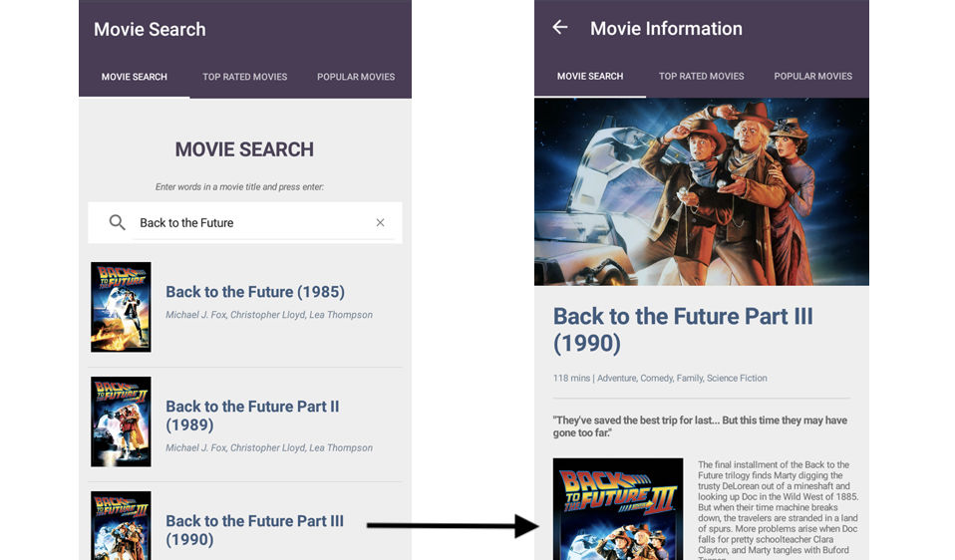955x560 pixels.
Task: Click the search magnifier icon in Movie Search
Action: (x=117, y=222)
